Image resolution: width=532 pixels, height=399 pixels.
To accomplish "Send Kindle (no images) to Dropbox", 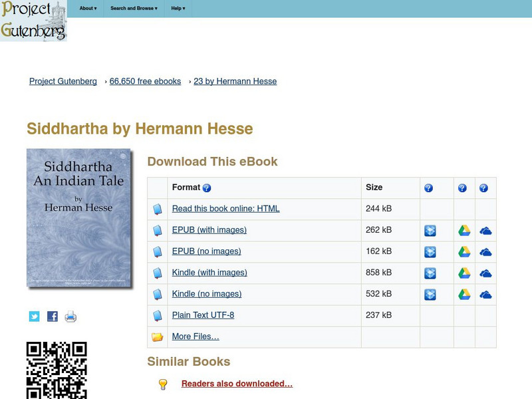I will pos(430,295).
